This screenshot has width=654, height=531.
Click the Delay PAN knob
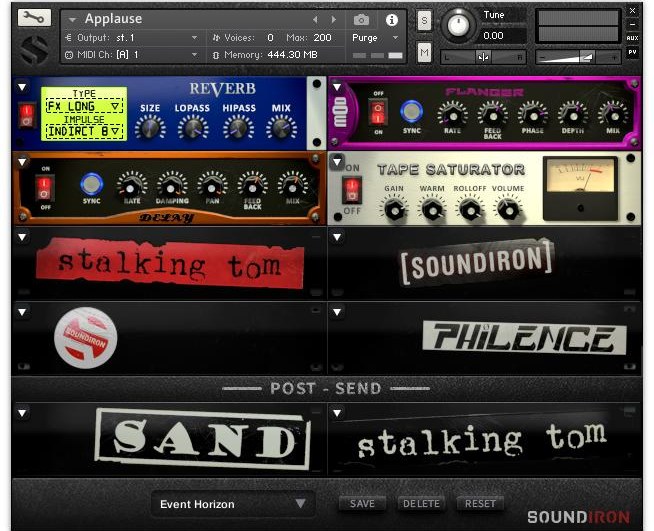pos(212,186)
